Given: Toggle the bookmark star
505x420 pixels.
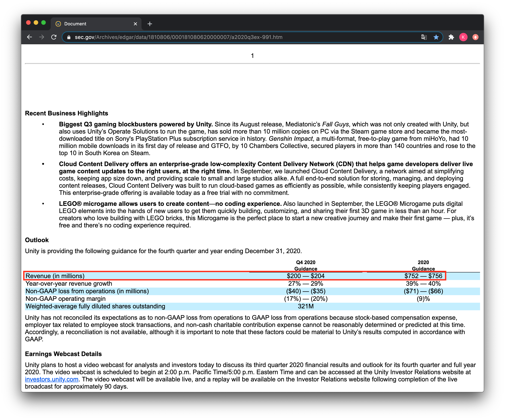Looking at the screenshot, I should coord(436,37).
